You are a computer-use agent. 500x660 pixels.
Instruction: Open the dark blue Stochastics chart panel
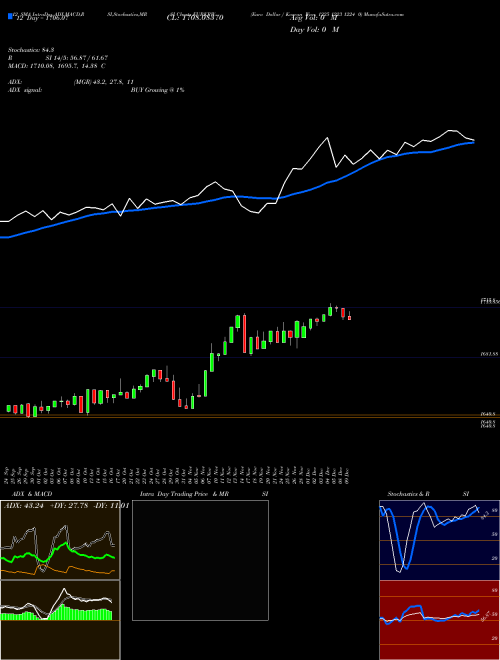pos(439,540)
